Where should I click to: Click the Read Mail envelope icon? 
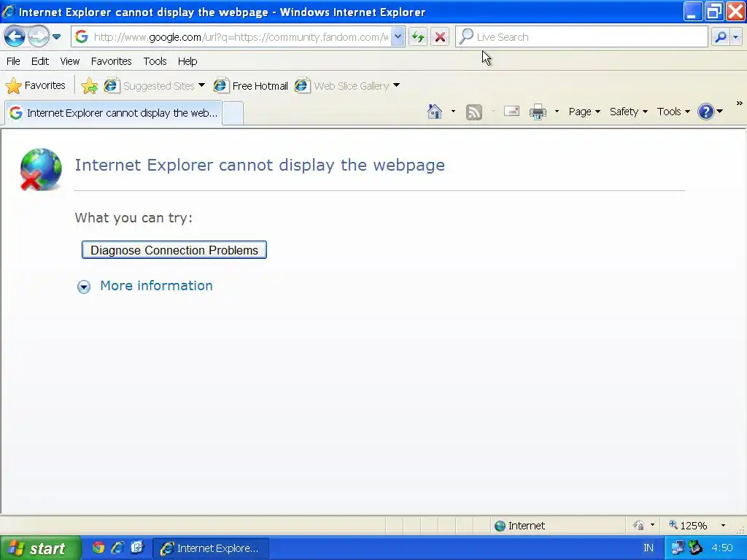coord(511,112)
